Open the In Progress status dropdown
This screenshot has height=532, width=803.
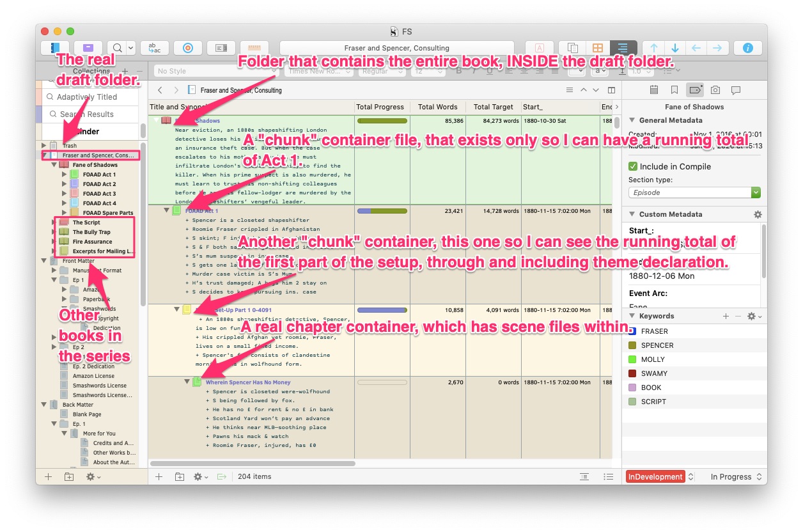736,476
